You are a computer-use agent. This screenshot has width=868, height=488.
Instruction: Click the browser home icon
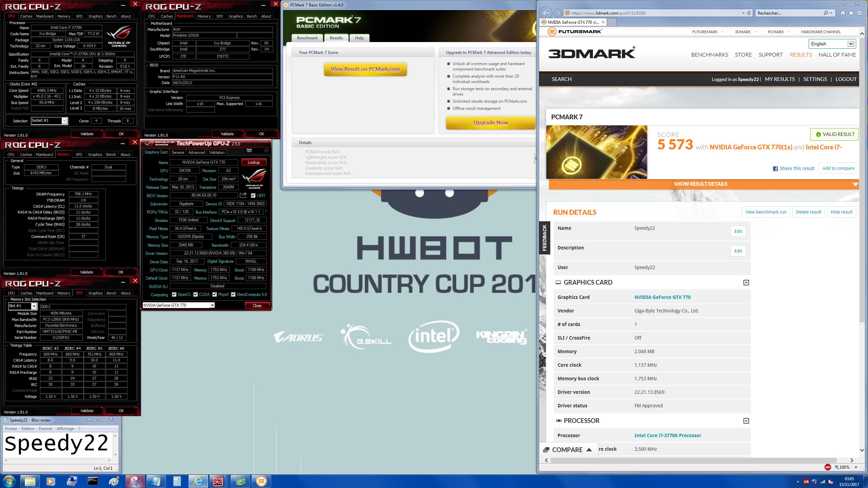tap(843, 13)
